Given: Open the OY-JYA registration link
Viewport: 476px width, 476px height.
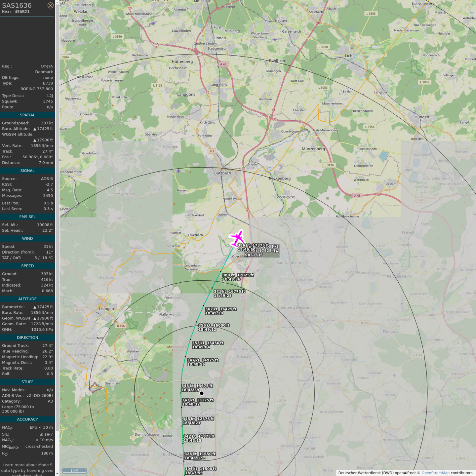Looking at the screenshot, I should pyautogui.click(x=47, y=66).
